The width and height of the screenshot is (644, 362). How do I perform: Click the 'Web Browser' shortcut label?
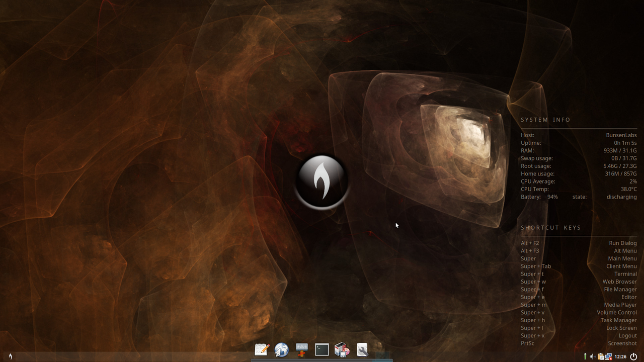(x=620, y=282)
